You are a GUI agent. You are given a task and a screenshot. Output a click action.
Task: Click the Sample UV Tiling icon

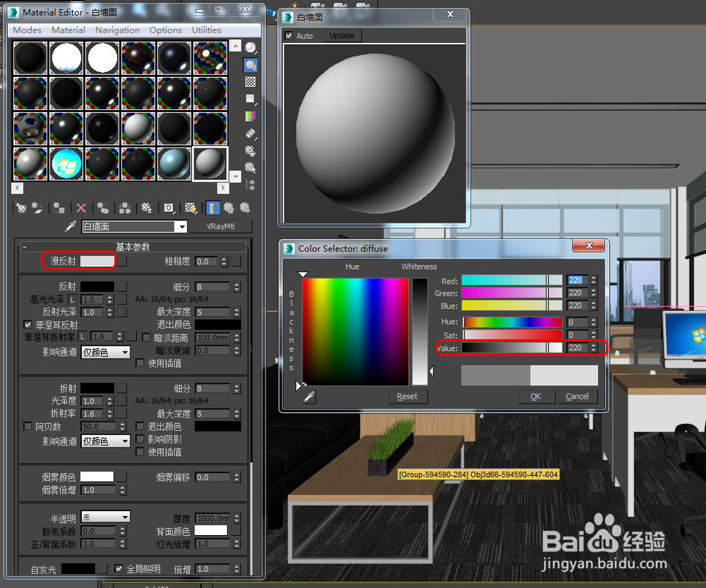251,99
